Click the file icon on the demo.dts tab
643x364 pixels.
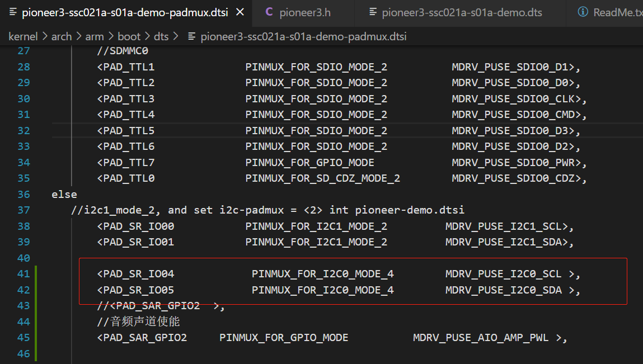pos(373,12)
